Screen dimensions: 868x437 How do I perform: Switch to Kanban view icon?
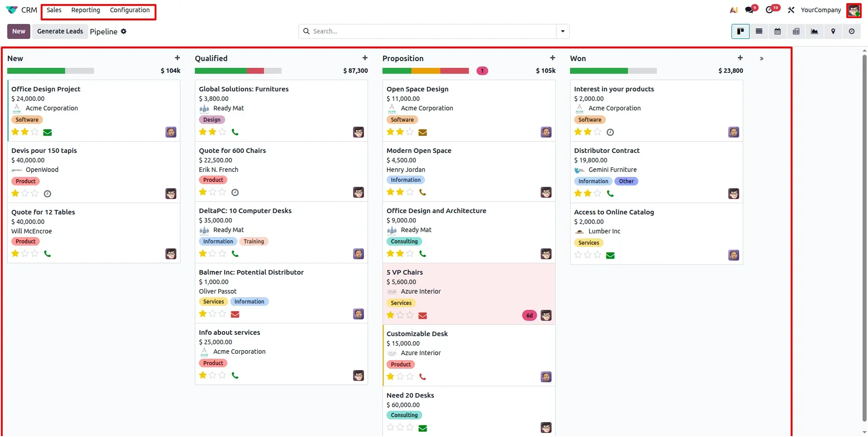tap(741, 31)
